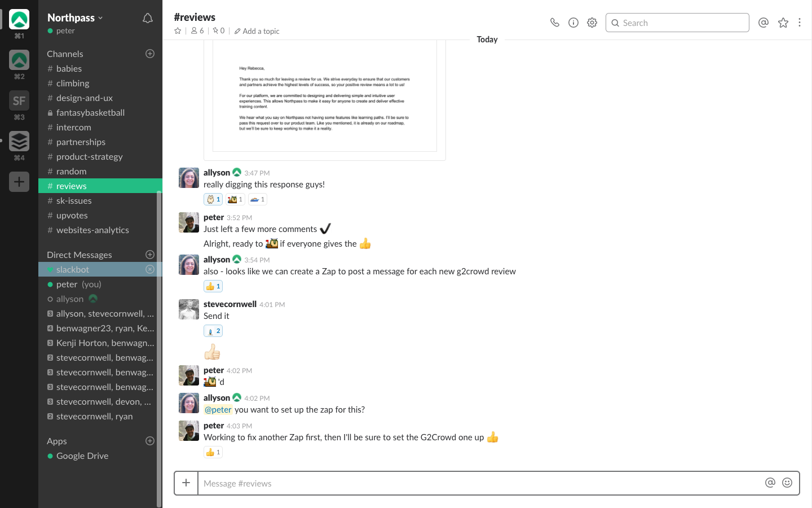Click the sidebar scrollbar
This screenshot has height=508, width=812.
point(159,339)
